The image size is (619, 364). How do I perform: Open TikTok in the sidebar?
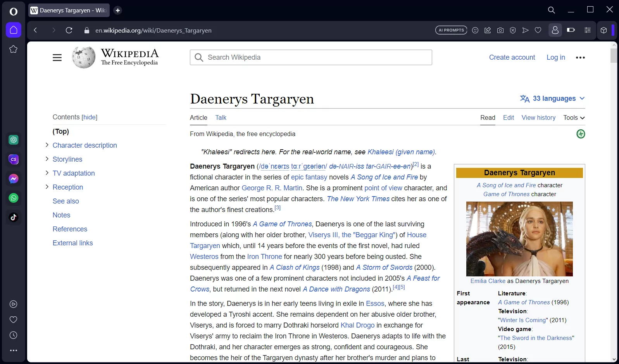coord(14,217)
